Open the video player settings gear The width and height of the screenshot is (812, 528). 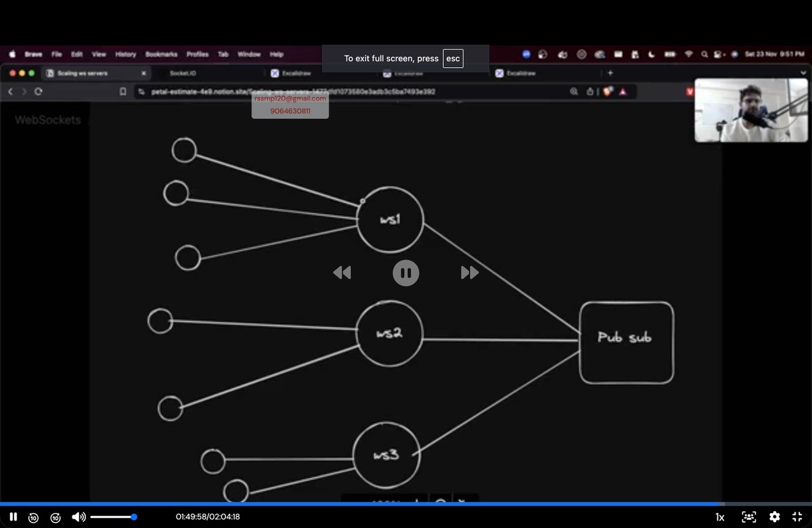[x=774, y=516]
